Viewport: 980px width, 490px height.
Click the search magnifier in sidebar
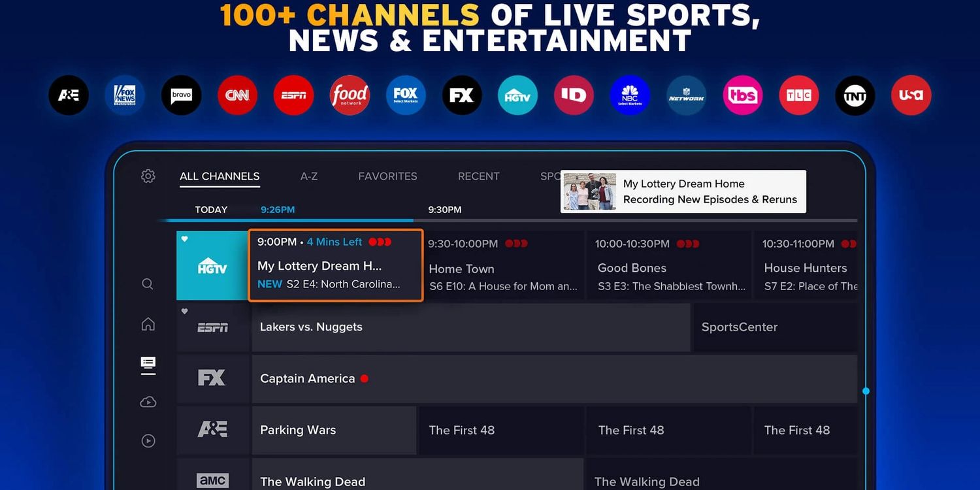148,284
